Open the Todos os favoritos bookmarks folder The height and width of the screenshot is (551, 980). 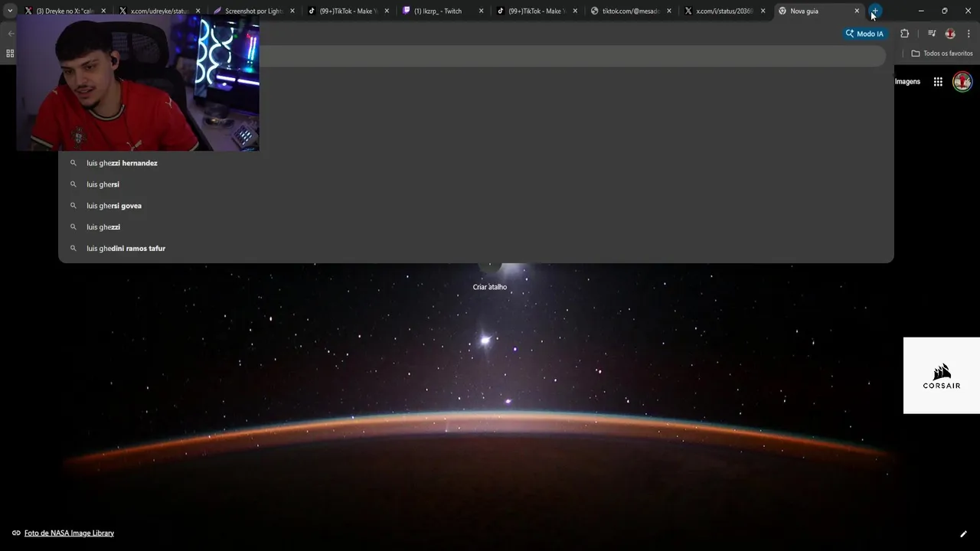pyautogui.click(x=942, y=54)
